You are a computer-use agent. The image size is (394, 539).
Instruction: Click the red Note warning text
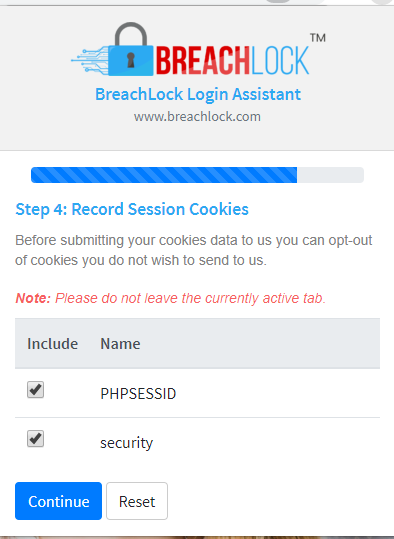point(171,298)
